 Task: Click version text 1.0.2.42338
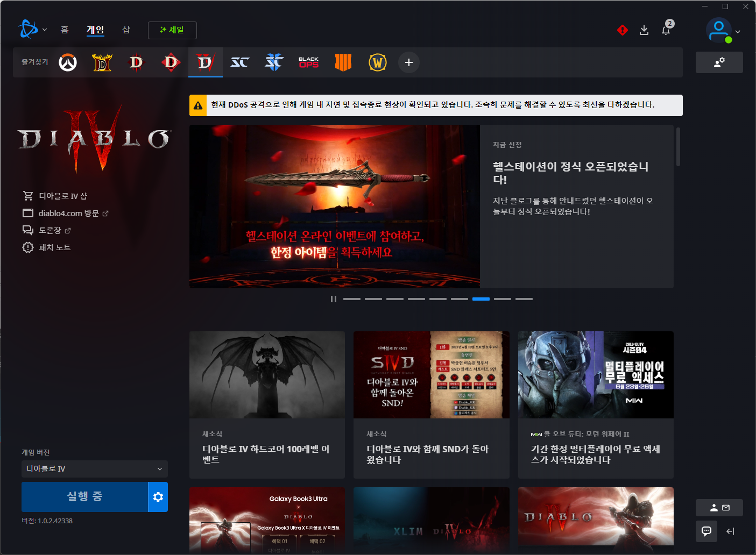[47, 521]
